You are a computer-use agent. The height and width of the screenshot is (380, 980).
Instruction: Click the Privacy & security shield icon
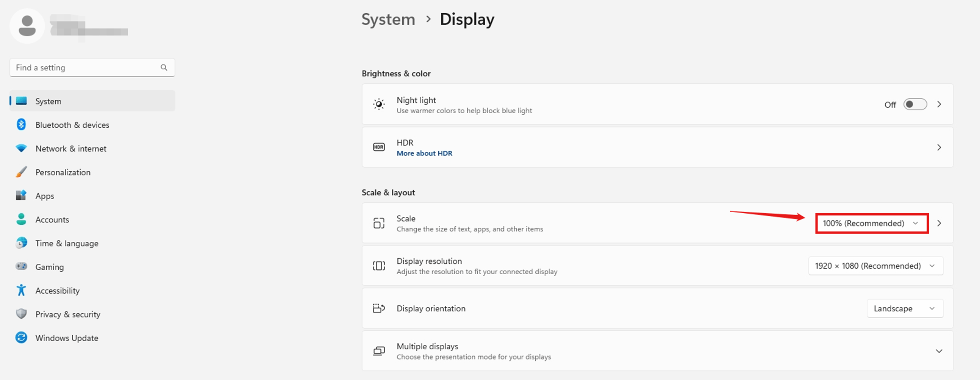point(21,314)
